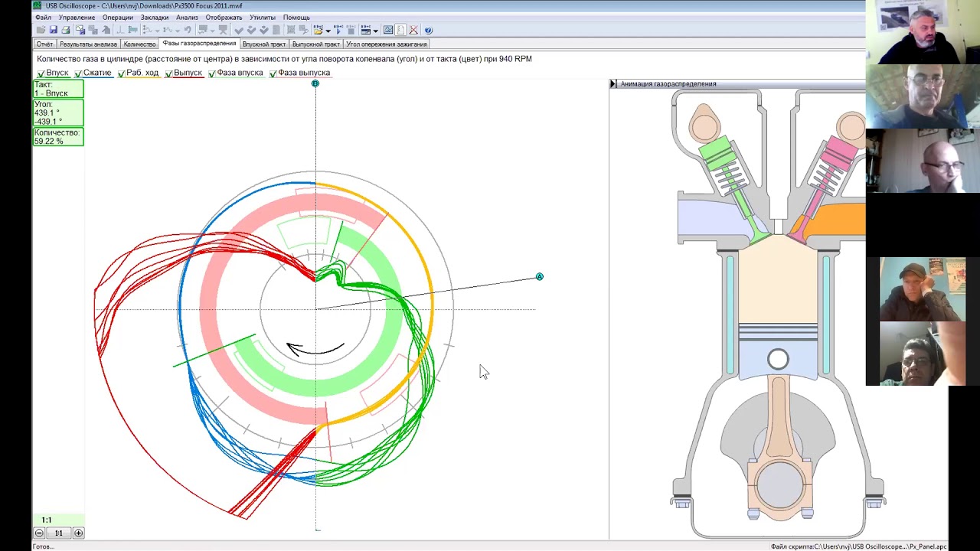Click the Undo arrow toolbar icon

pos(188,30)
